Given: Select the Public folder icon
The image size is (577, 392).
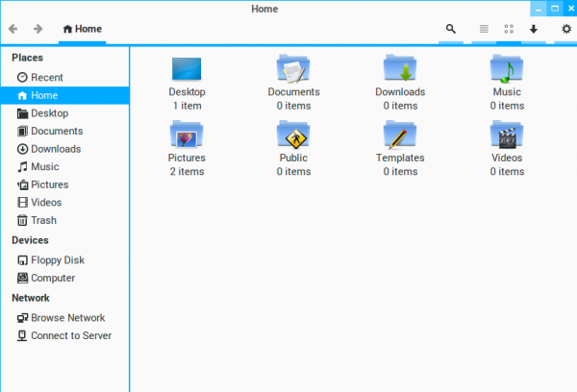Looking at the screenshot, I should (x=293, y=135).
